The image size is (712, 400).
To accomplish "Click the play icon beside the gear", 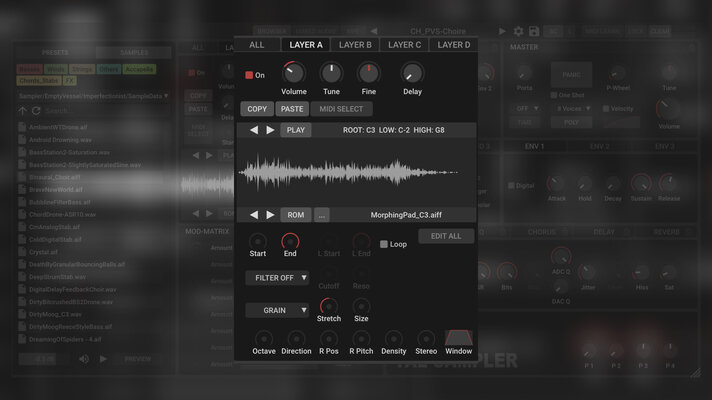I will click(x=502, y=31).
